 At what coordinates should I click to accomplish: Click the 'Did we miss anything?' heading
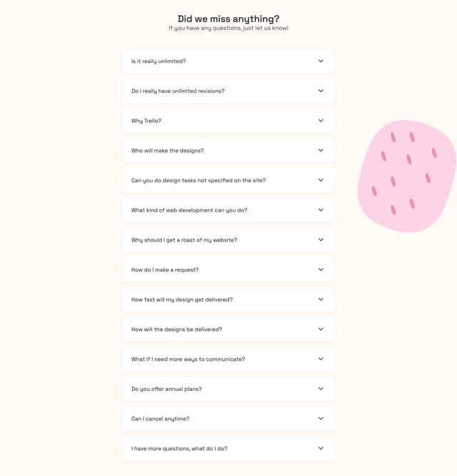[228, 19]
